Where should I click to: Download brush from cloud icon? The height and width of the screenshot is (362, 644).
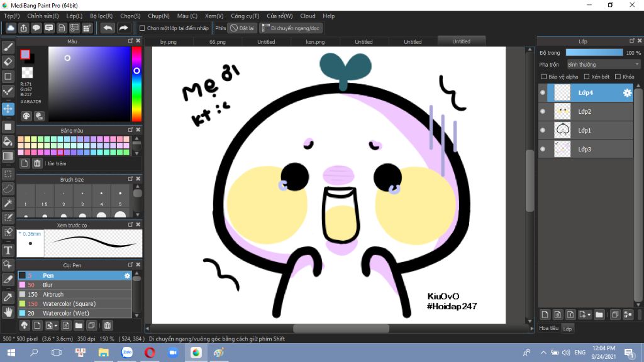point(25,326)
